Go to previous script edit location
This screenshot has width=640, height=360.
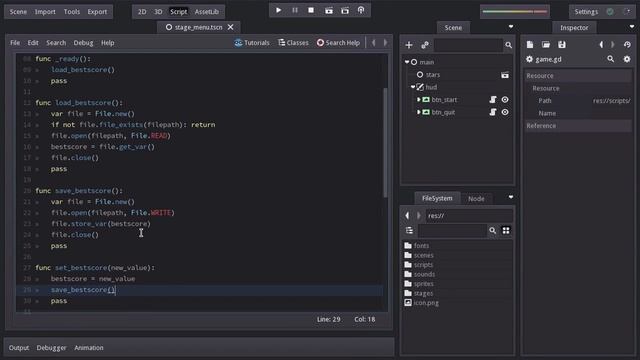coord(373,42)
